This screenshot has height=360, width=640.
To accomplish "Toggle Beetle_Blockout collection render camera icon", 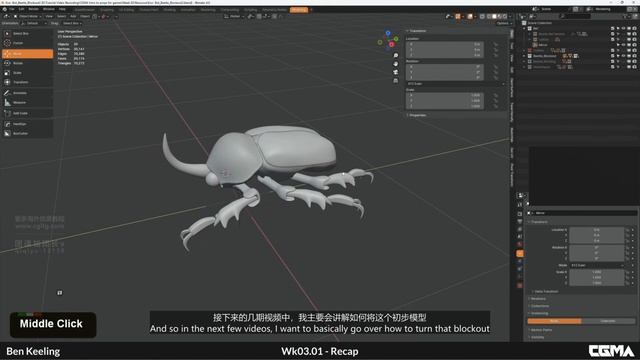I will [634, 56].
